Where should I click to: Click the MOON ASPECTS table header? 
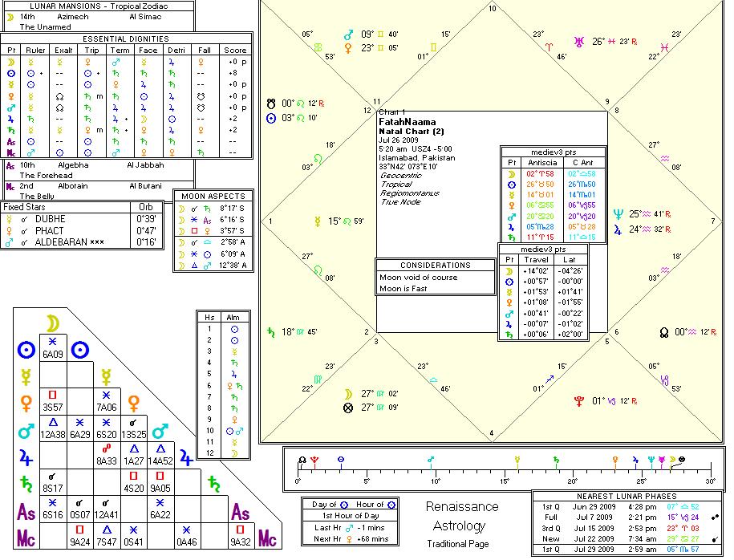pyautogui.click(x=213, y=197)
